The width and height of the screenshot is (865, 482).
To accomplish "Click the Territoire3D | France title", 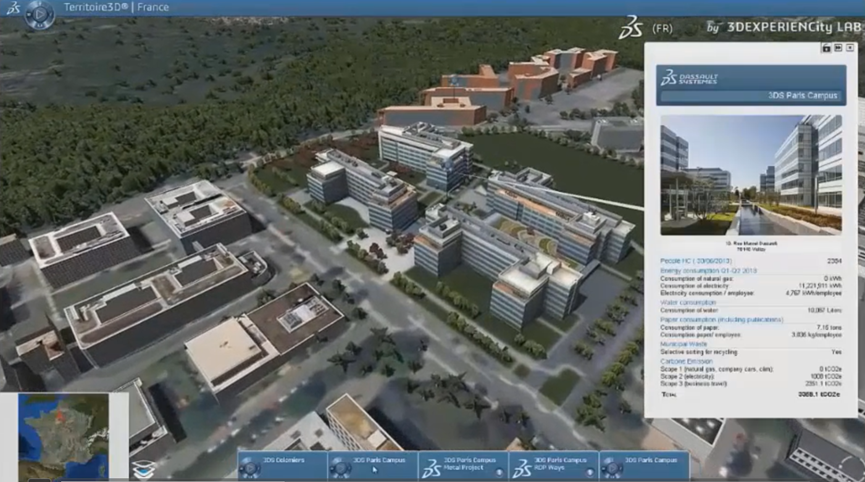I will tap(116, 7).
